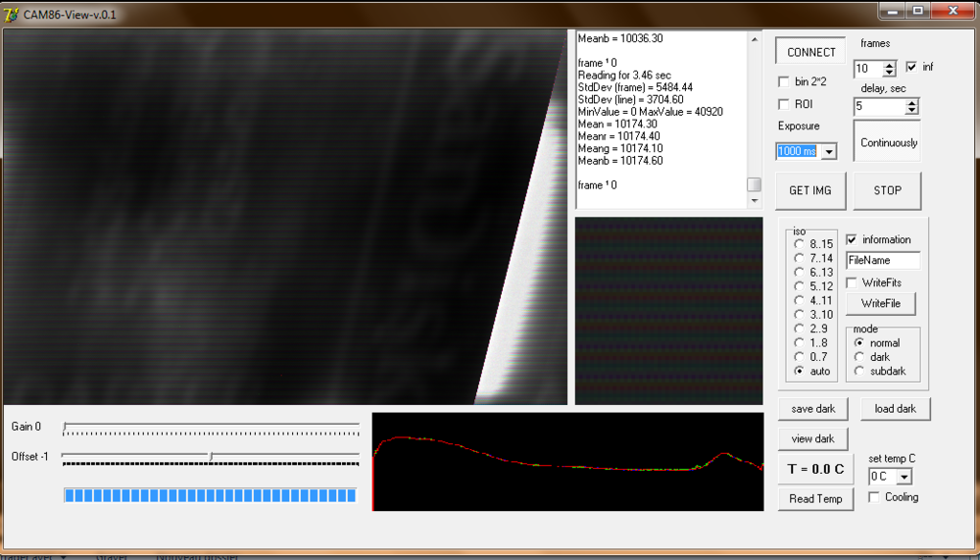Select dark mode radio button

tap(859, 357)
